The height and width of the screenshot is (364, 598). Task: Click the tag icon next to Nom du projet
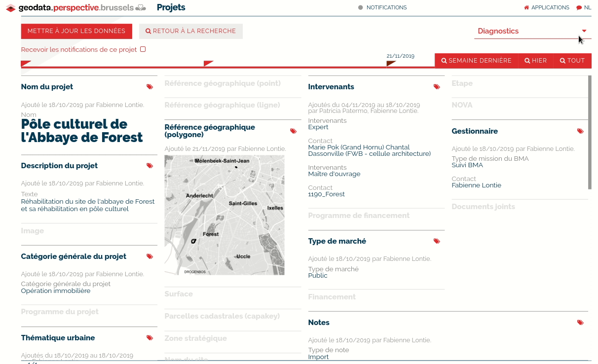coord(149,86)
